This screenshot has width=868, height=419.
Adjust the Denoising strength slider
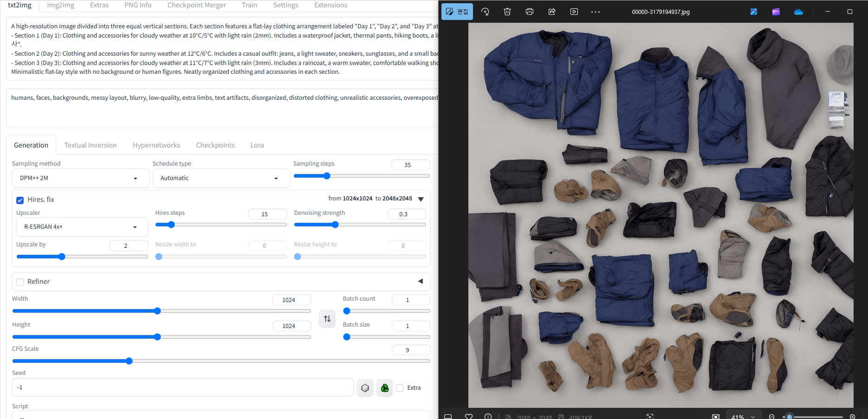(x=360, y=225)
